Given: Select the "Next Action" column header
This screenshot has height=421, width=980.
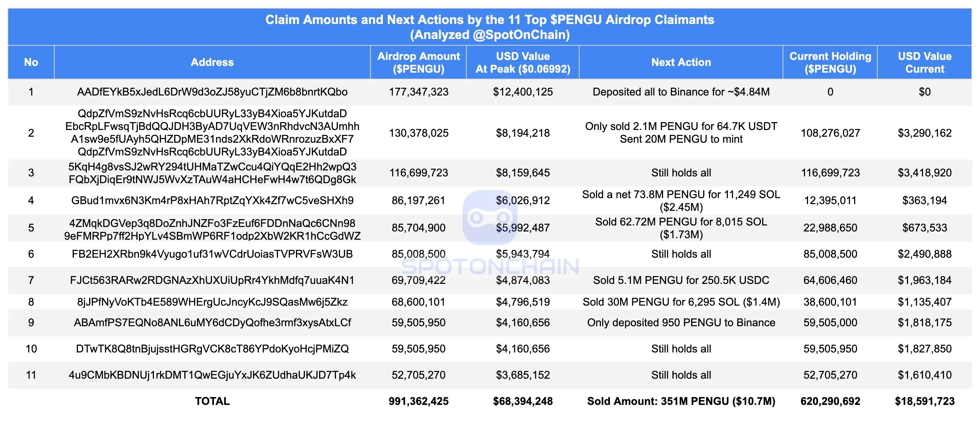Looking at the screenshot, I should point(681,63).
